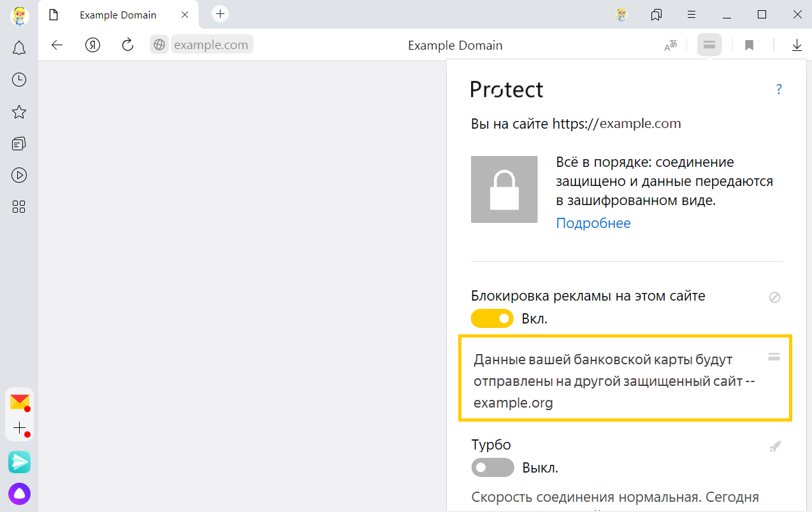812x512 pixels.
Task: Open the browser main menu (hamburger)
Action: click(x=692, y=15)
